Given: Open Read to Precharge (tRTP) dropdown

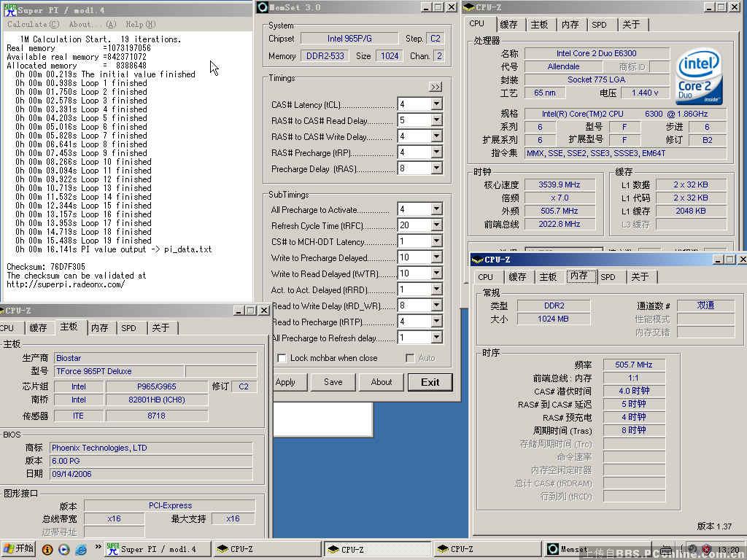Looking at the screenshot, I should pos(436,322).
